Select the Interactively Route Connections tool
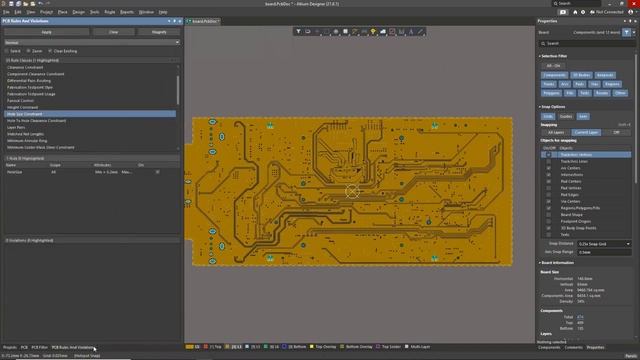Image resolution: width=640 pixels, height=360 pixels. click(x=355, y=31)
